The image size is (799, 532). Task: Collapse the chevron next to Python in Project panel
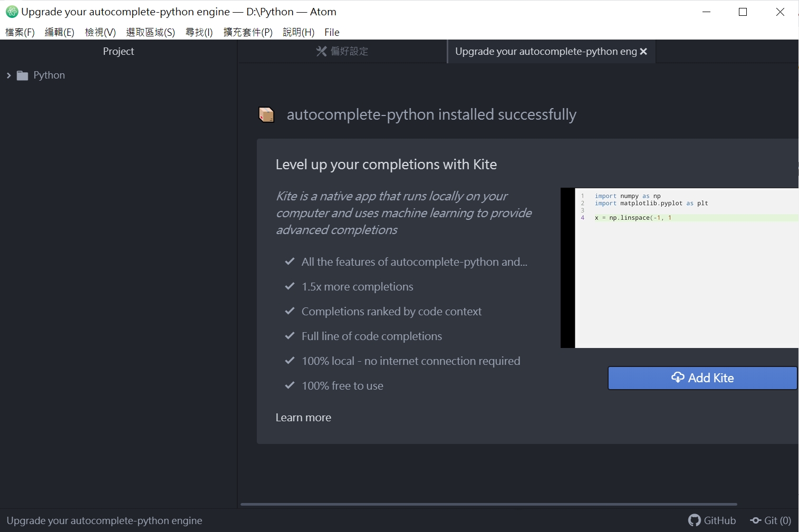(x=8, y=75)
